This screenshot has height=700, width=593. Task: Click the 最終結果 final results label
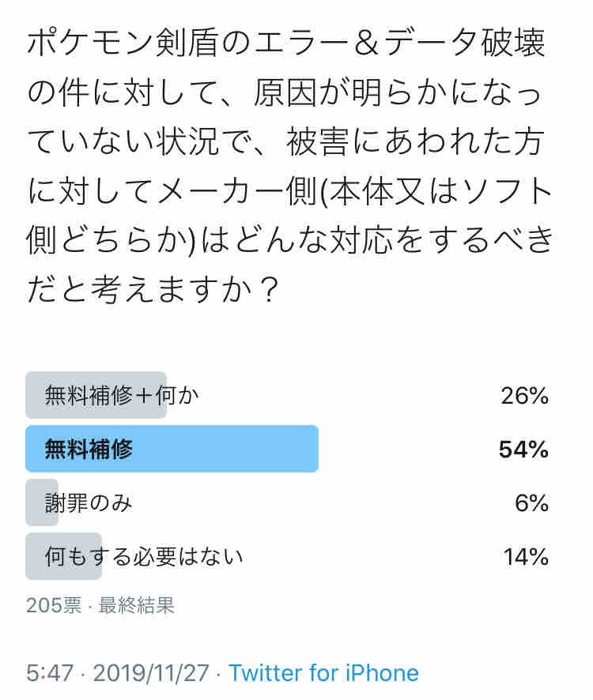(137, 606)
